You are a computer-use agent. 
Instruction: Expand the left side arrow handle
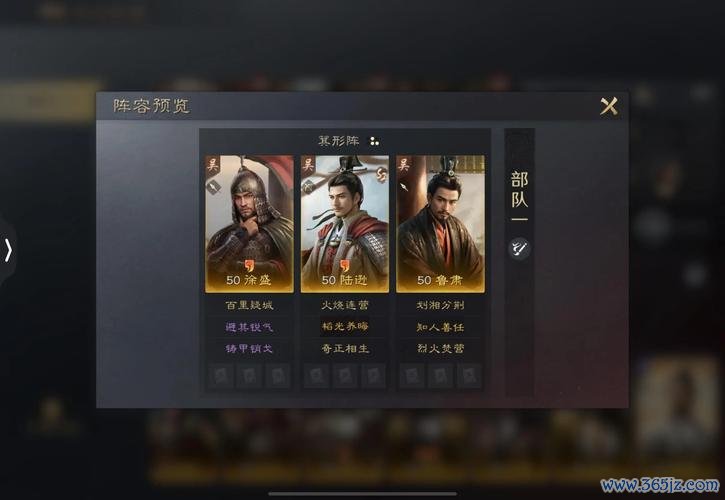tap(8, 251)
